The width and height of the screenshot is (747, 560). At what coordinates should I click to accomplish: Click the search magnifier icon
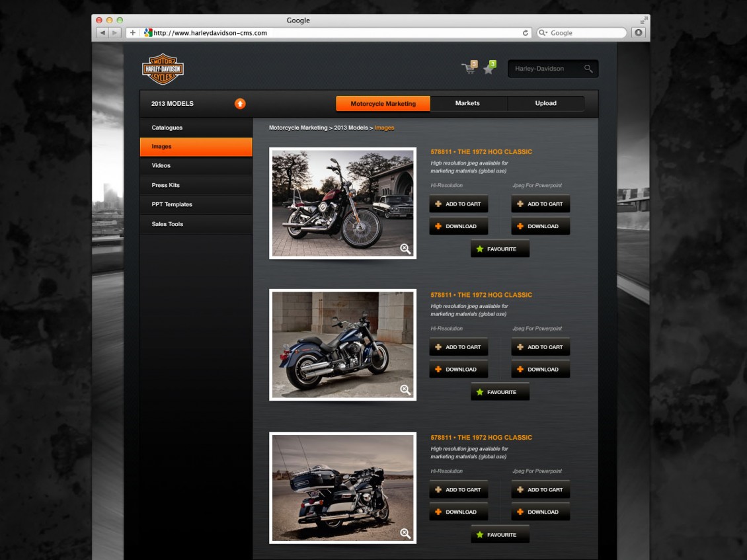[x=588, y=69]
